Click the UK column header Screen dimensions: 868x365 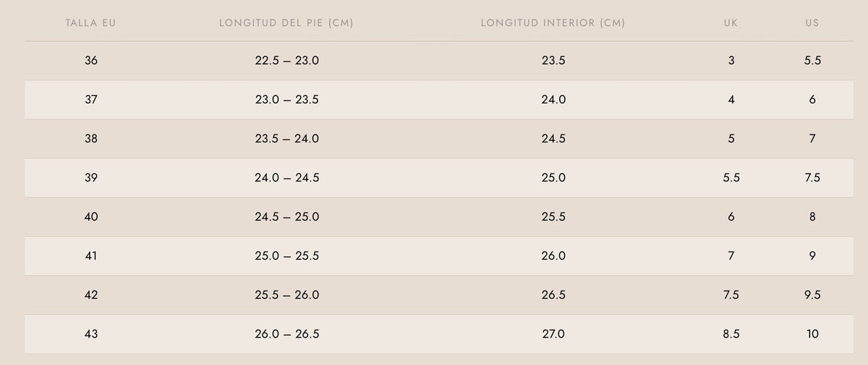pos(731,23)
